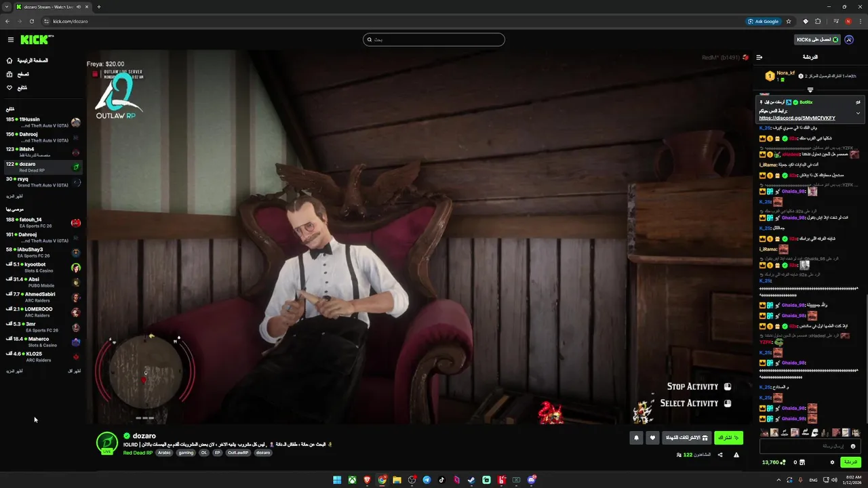
Task: Open the 11Hussin channel in the sidebar
Action: (x=43, y=123)
